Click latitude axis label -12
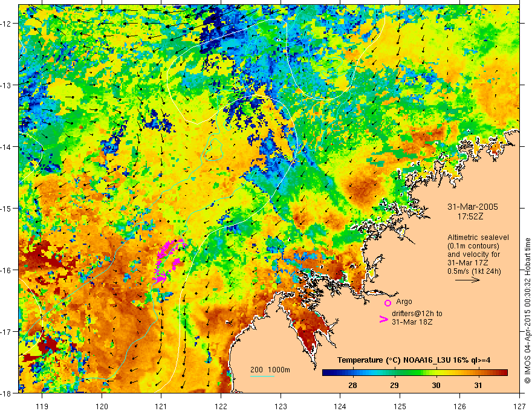 coord(7,24)
